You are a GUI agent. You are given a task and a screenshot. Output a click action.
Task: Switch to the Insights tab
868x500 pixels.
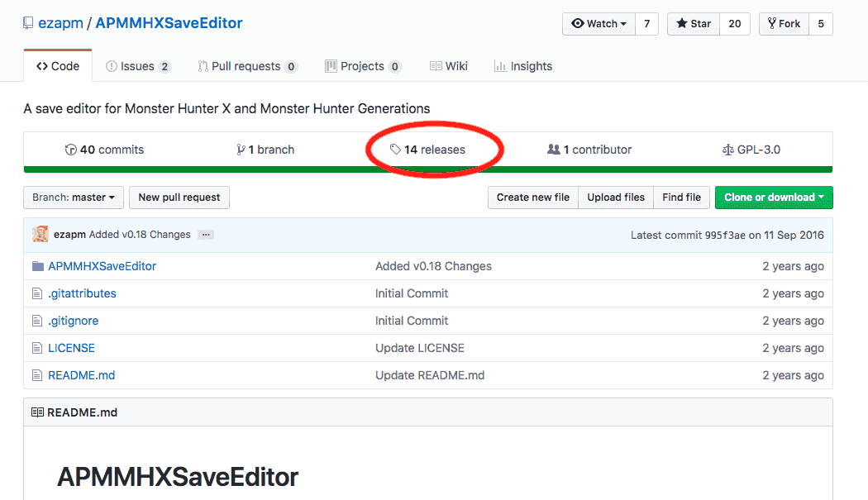click(x=523, y=66)
